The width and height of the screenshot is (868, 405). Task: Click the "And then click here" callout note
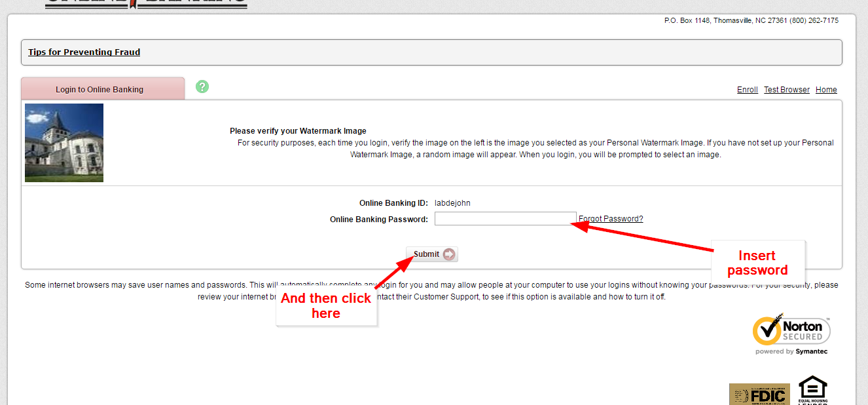[x=326, y=306]
